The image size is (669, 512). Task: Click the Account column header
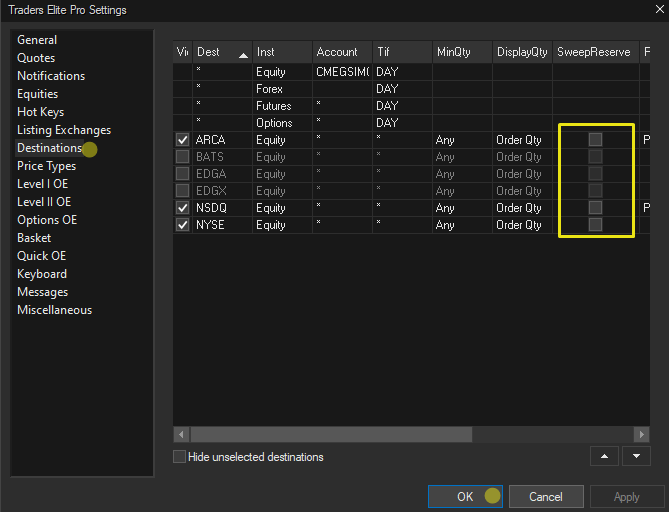pos(342,52)
